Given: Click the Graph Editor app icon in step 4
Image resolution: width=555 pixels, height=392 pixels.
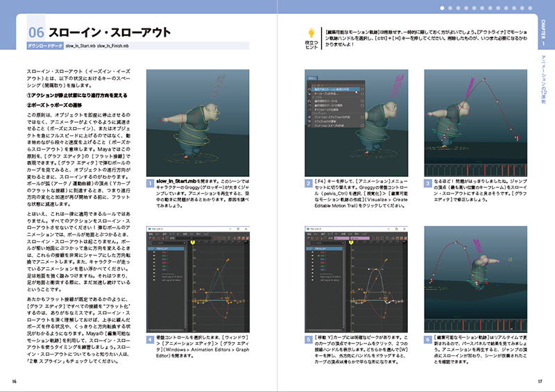Looking at the screenshot, I should pos(150,228).
